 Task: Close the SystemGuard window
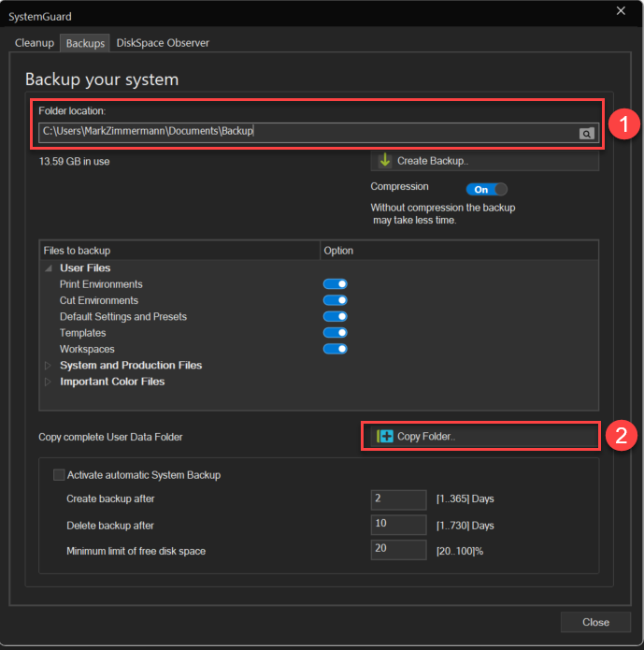621,11
